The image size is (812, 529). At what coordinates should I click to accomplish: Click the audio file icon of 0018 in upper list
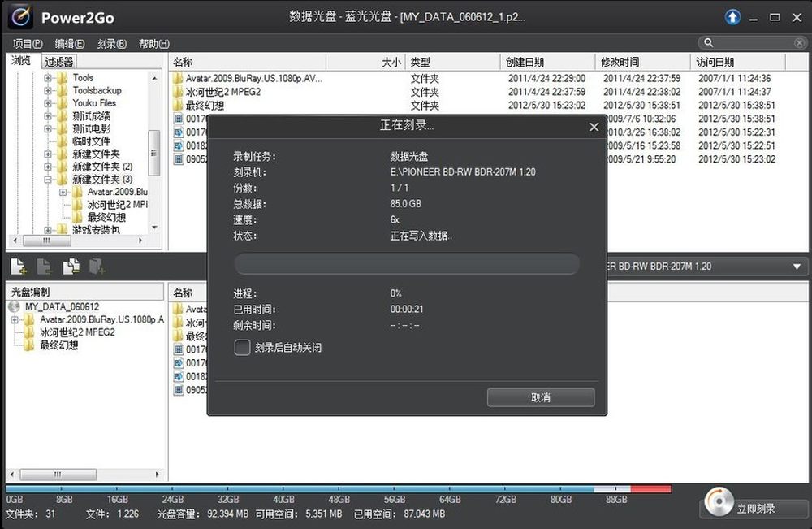pyautogui.click(x=178, y=145)
